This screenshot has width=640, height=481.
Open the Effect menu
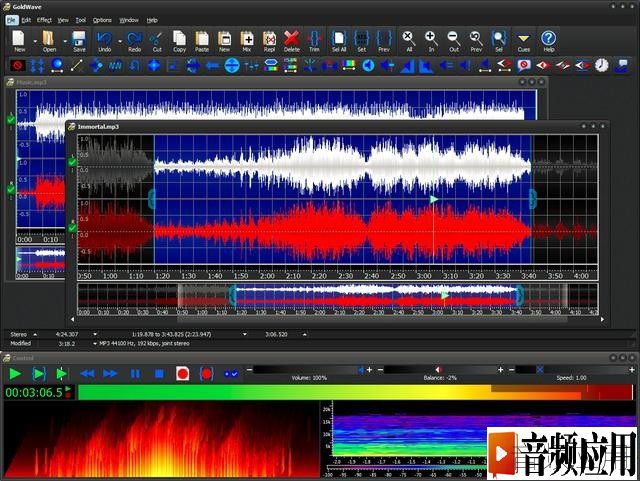(x=44, y=20)
